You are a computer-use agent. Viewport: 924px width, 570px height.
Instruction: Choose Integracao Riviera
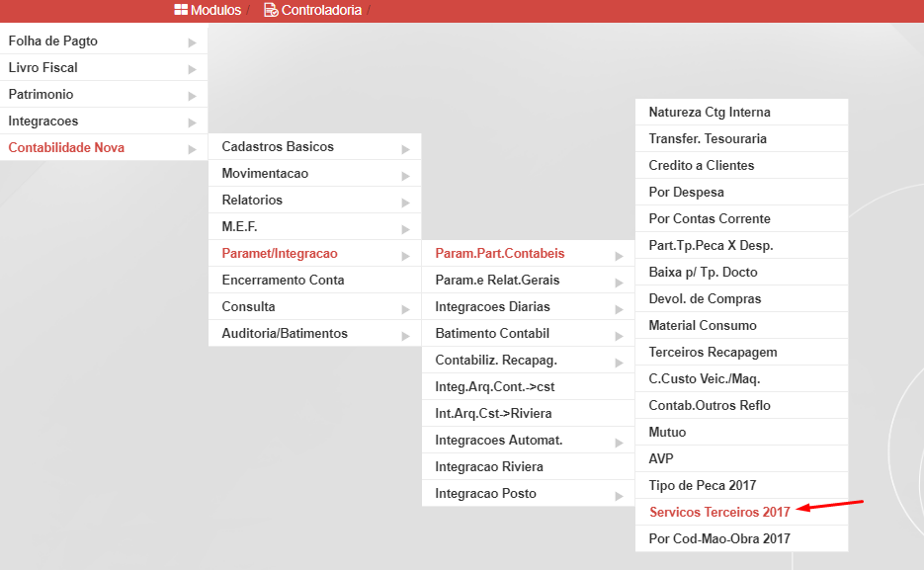528,466
